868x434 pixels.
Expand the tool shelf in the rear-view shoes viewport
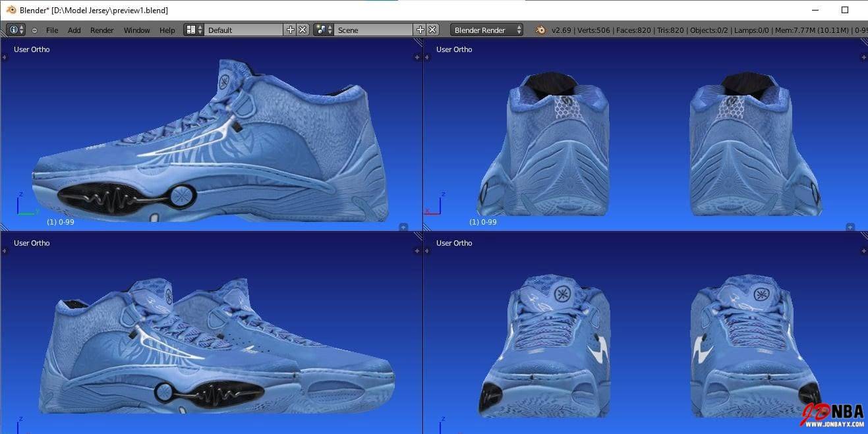coord(426,57)
